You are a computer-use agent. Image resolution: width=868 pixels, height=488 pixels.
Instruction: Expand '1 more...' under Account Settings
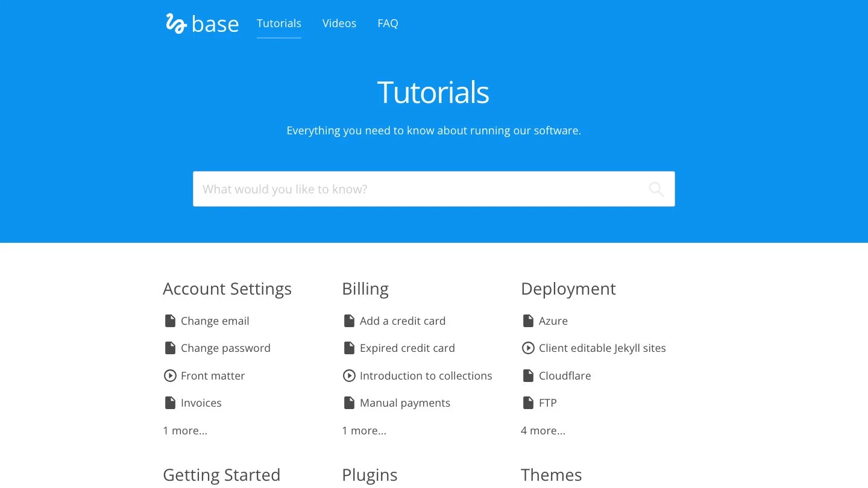pos(185,431)
